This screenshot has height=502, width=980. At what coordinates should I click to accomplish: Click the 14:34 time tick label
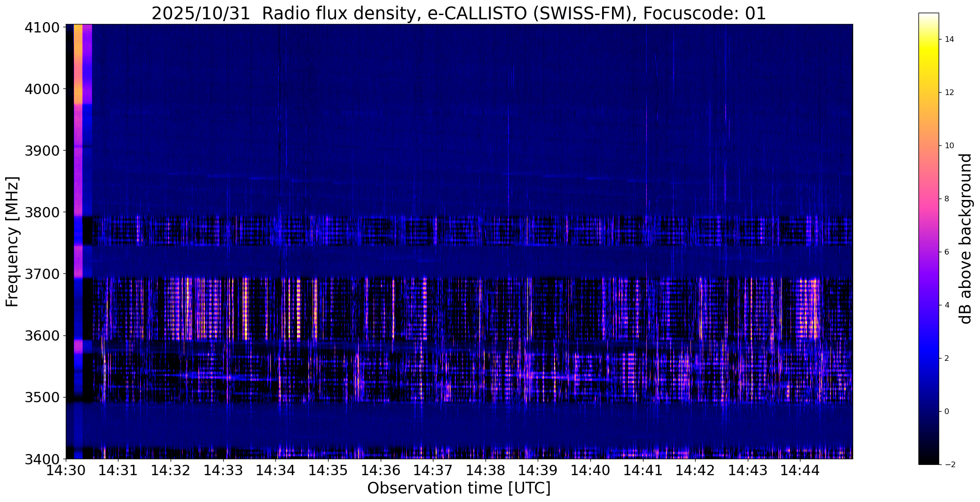[x=276, y=470]
